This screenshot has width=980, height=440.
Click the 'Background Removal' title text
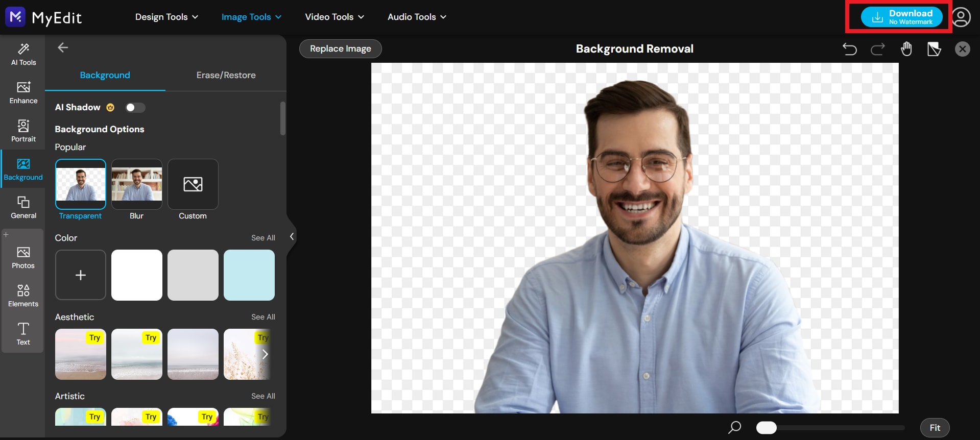[x=635, y=48]
